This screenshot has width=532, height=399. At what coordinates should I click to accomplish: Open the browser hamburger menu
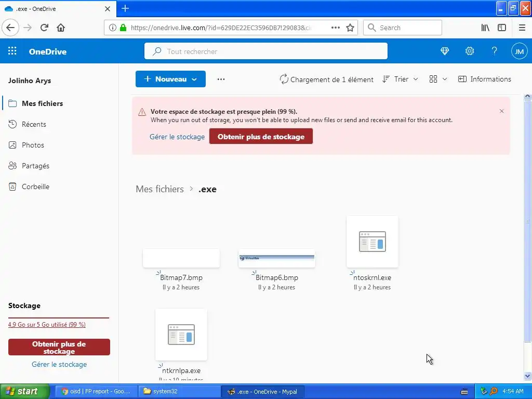coord(522,28)
